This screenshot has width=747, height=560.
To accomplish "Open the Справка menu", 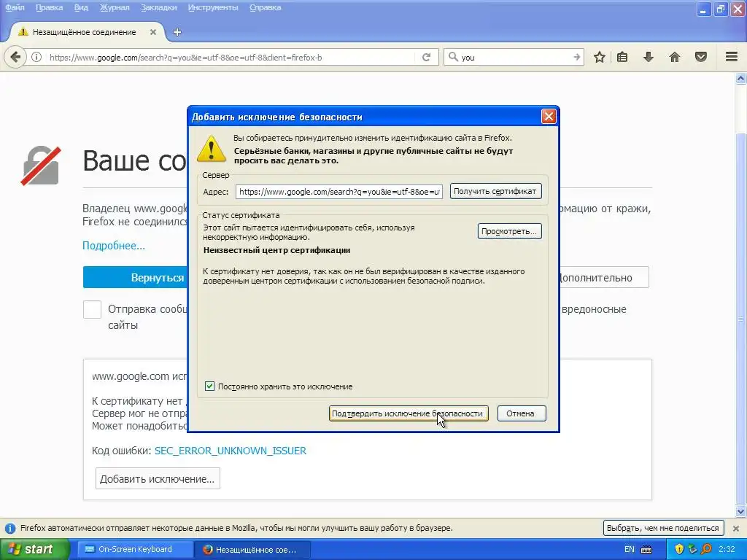I will point(265,7).
